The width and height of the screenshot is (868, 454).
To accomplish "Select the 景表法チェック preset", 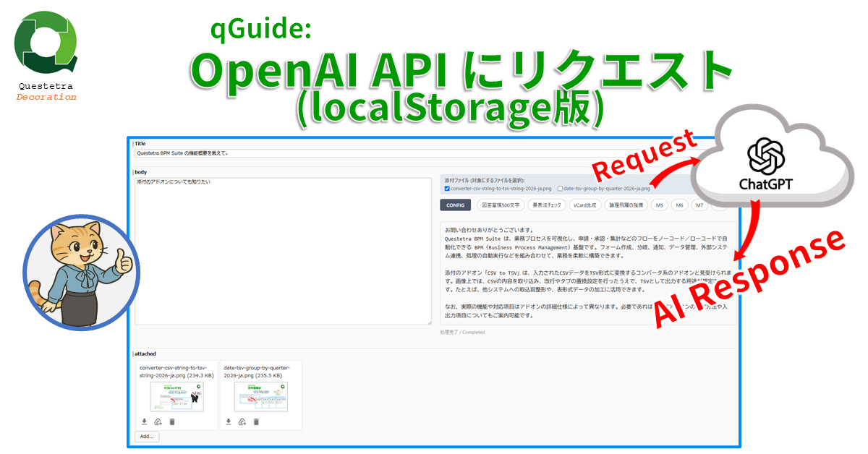I will pyautogui.click(x=547, y=205).
